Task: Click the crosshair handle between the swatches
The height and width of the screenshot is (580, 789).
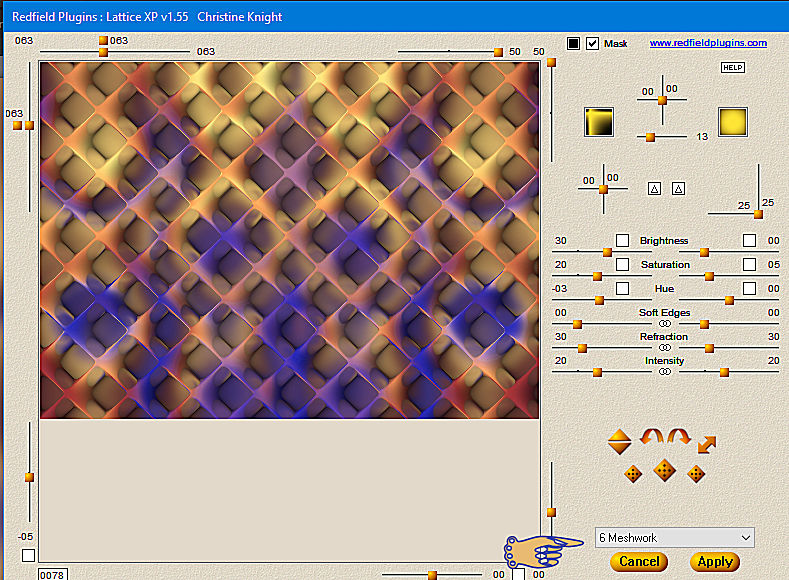Action: pyautogui.click(x=662, y=100)
